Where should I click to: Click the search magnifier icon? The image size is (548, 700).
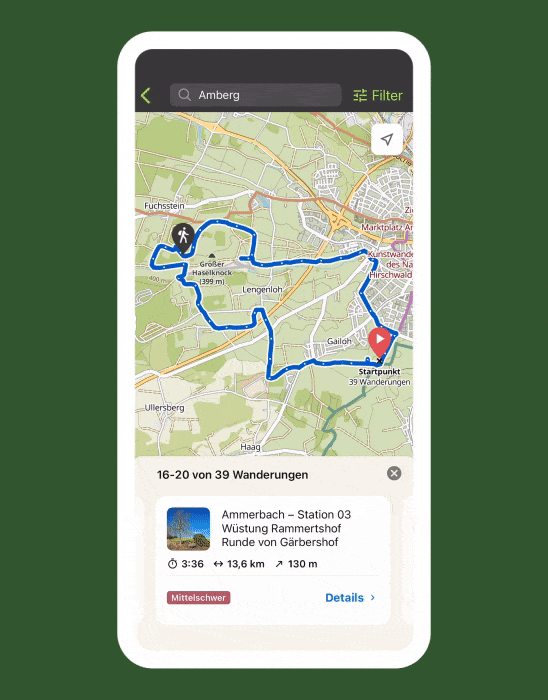point(184,95)
